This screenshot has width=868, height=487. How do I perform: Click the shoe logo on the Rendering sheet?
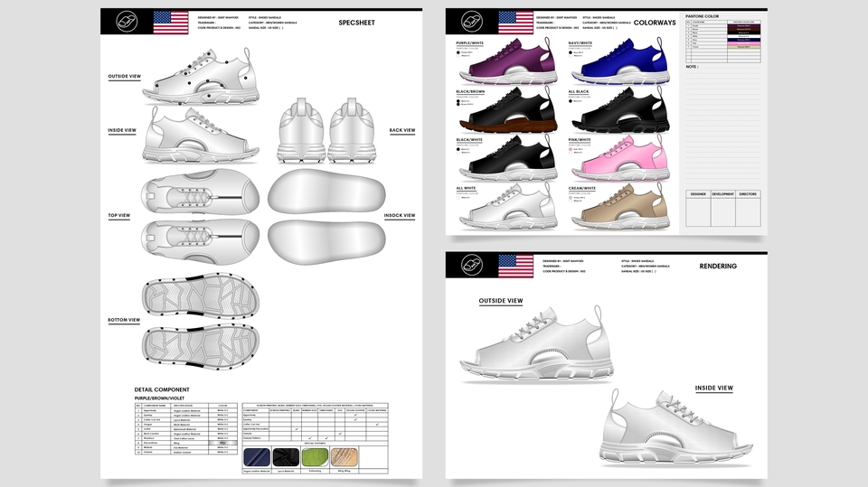click(471, 266)
